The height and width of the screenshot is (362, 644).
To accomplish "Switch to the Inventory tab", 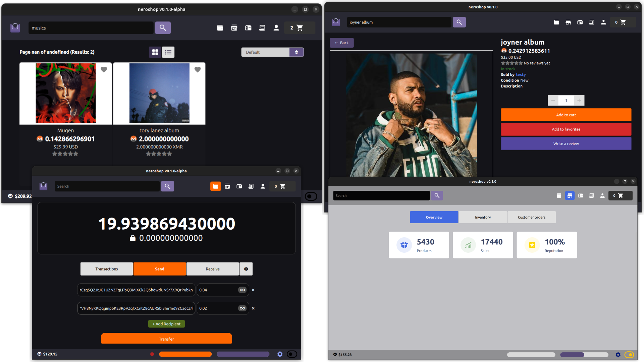I will tap(483, 217).
